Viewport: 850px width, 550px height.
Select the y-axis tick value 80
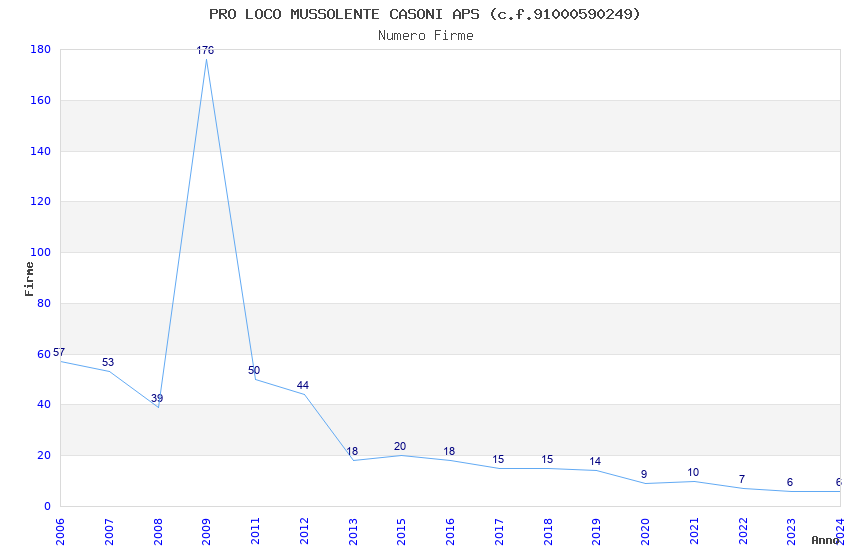point(44,303)
